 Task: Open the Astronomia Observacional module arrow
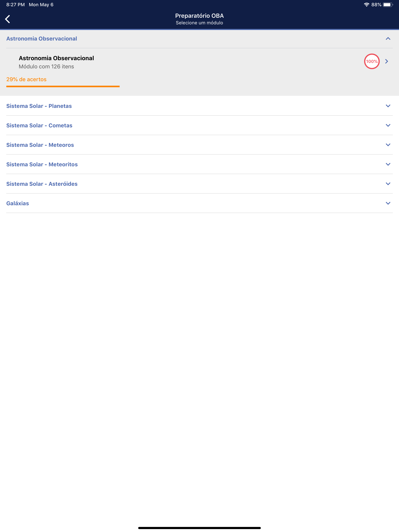coord(387,61)
